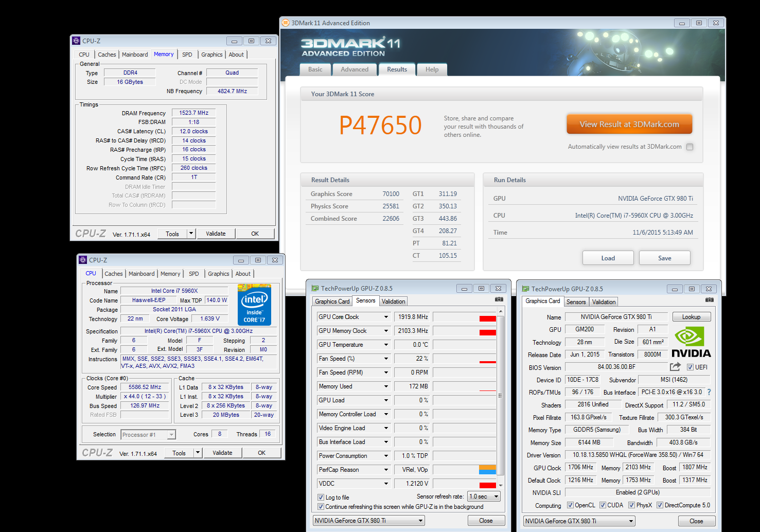Viewport: 760px width, 532px height.
Task: Open the Mainboard tab in CPU-Z CPU window
Action: click(x=142, y=274)
